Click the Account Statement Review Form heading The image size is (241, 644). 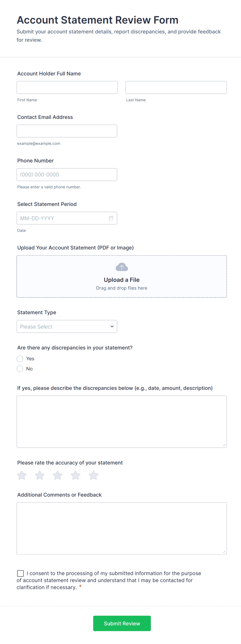pos(97,20)
